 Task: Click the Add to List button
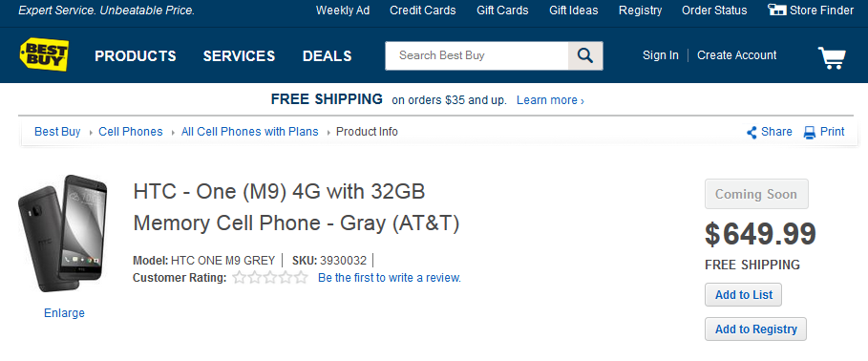(x=744, y=295)
